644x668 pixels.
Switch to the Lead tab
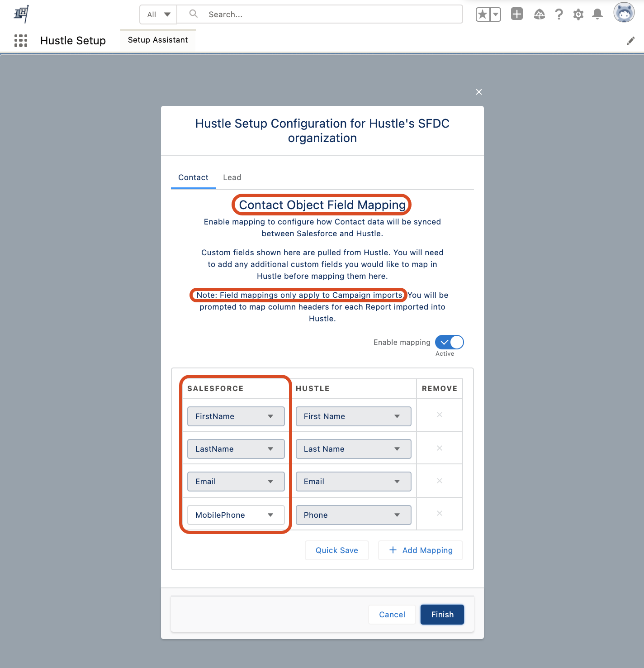[232, 177]
